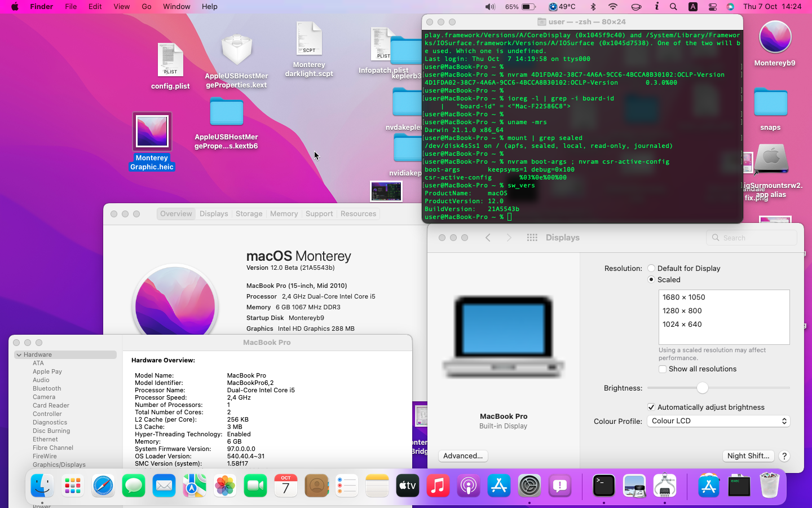Switch to the Storage tab

pyautogui.click(x=249, y=214)
